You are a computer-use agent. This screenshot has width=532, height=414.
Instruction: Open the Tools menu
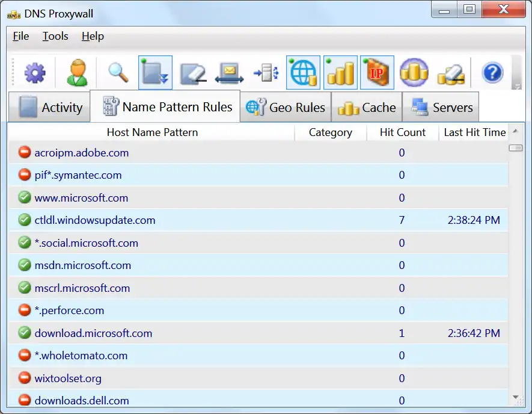click(x=55, y=36)
